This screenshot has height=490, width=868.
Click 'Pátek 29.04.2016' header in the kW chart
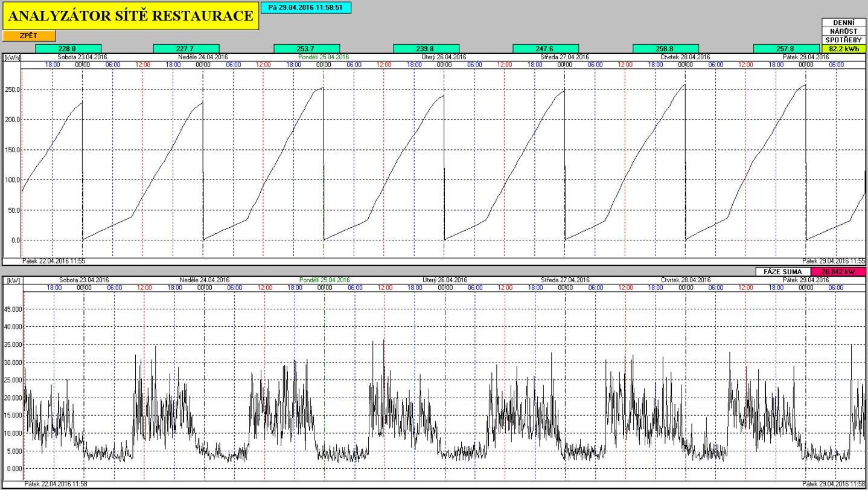[x=805, y=280]
